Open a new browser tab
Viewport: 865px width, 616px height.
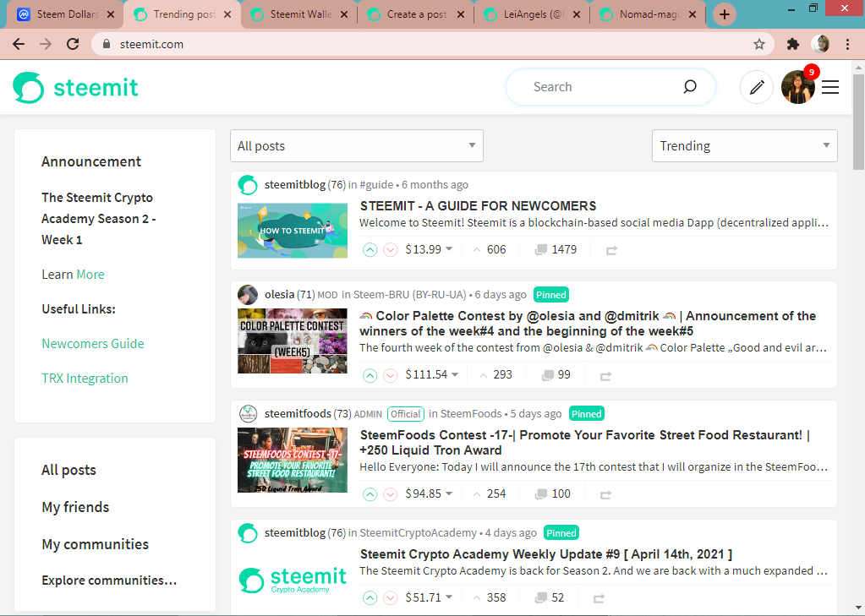725,14
